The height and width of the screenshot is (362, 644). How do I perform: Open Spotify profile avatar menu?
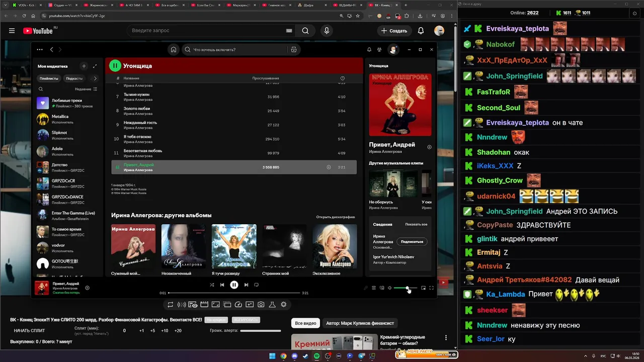pos(393,50)
